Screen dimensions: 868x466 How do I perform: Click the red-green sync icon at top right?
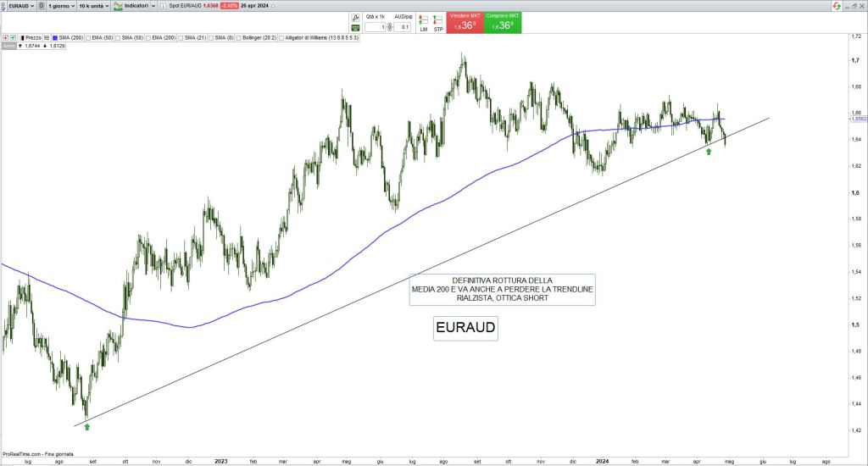[x=836, y=6]
